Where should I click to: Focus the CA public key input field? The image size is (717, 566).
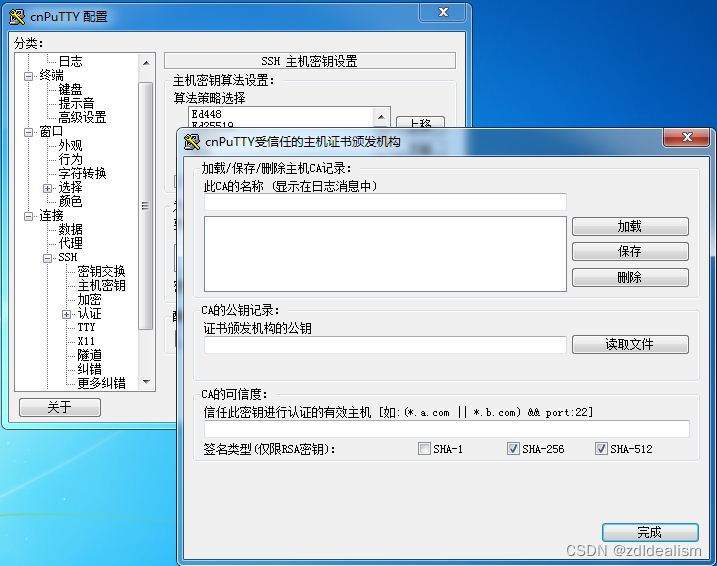(x=385, y=345)
